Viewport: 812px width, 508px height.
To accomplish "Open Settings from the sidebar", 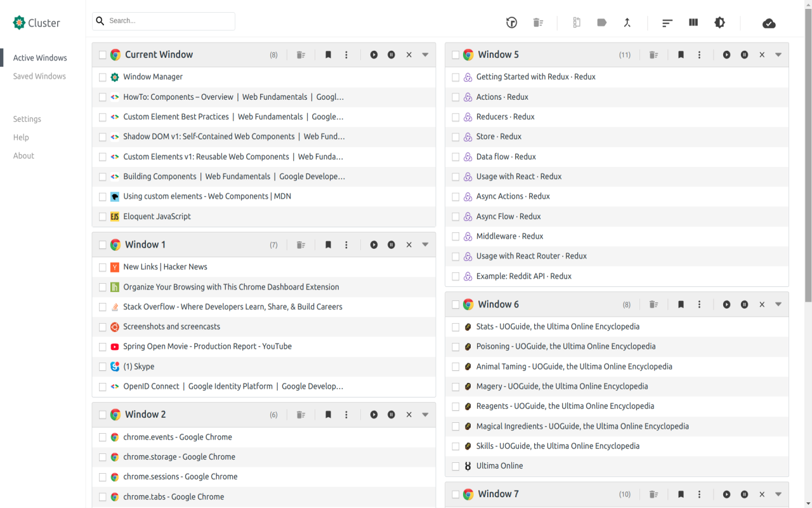I will coord(27,119).
